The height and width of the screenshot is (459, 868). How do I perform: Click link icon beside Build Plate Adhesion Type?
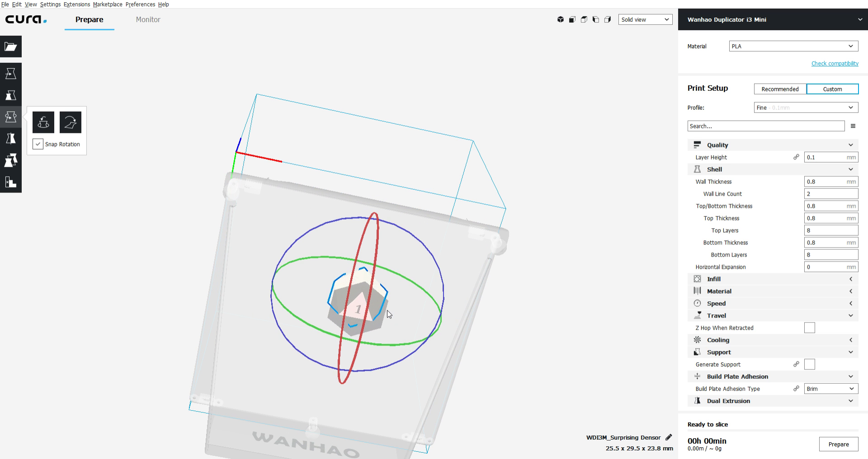(796, 389)
